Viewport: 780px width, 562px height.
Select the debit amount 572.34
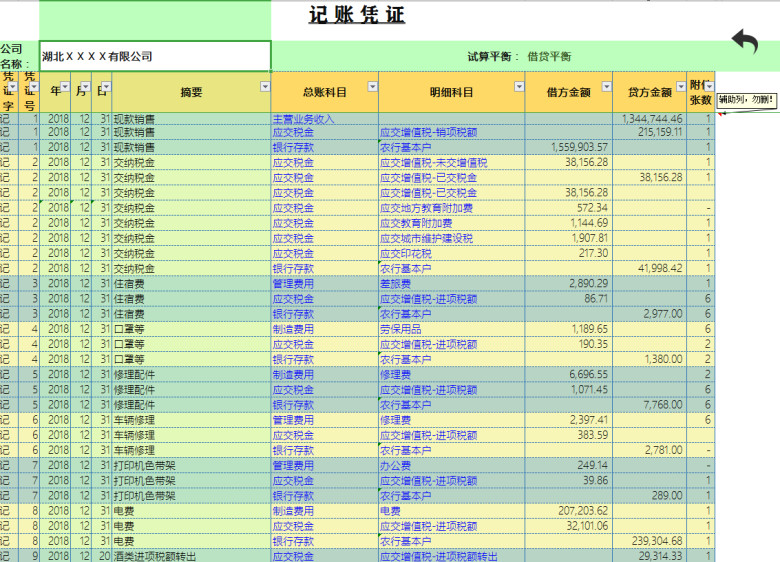[569, 208]
